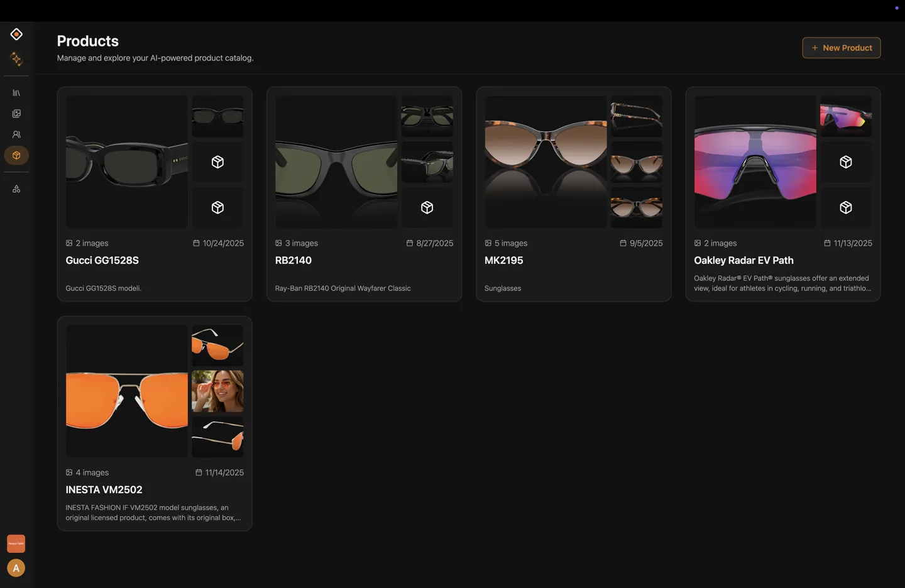Open the MK2195 middle thumbnail
This screenshot has height=588, width=905.
click(x=637, y=162)
